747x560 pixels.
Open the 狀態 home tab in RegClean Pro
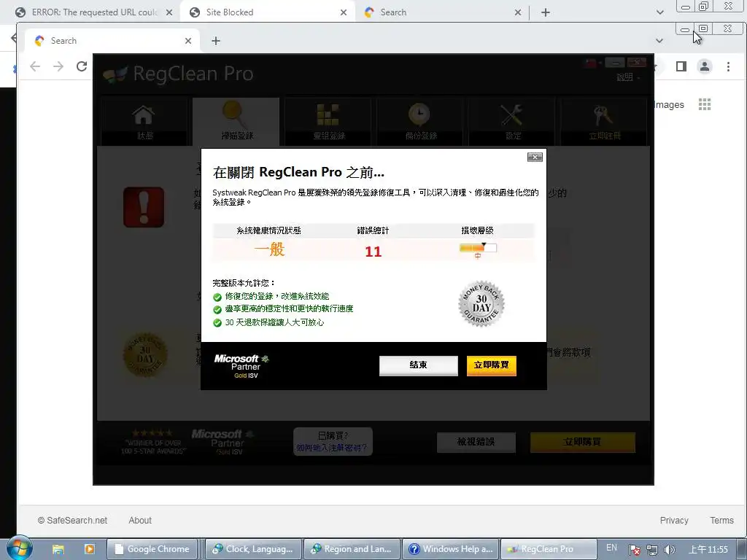click(x=144, y=122)
